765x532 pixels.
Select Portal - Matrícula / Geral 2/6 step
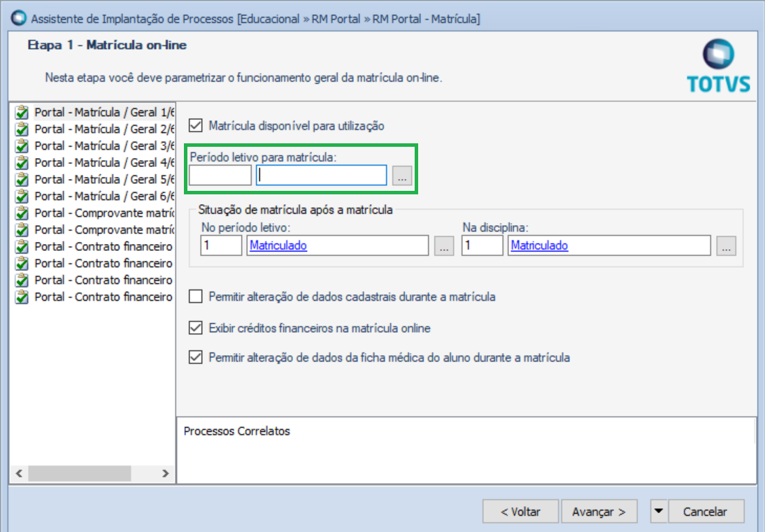pyautogui.click(x=104, y=129)
